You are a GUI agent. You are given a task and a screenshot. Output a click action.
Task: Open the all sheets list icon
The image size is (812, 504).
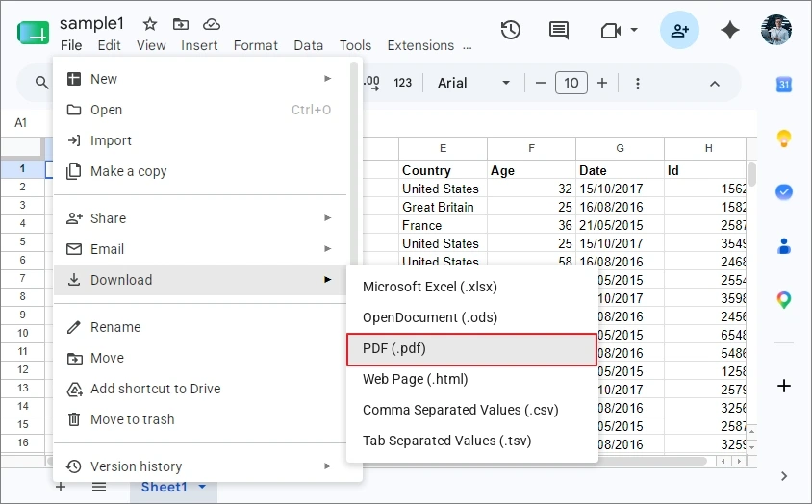[x=99, y=487]
